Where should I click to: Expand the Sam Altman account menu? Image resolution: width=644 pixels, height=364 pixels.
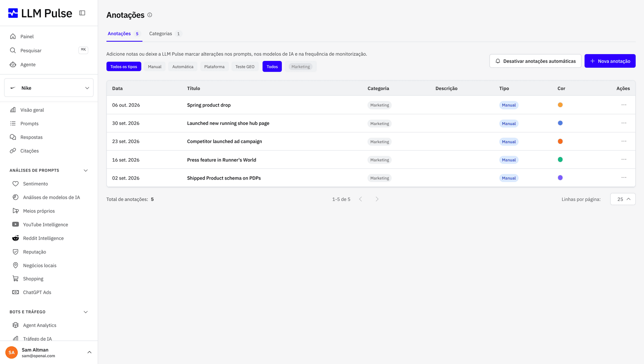(x=89, y=352)
